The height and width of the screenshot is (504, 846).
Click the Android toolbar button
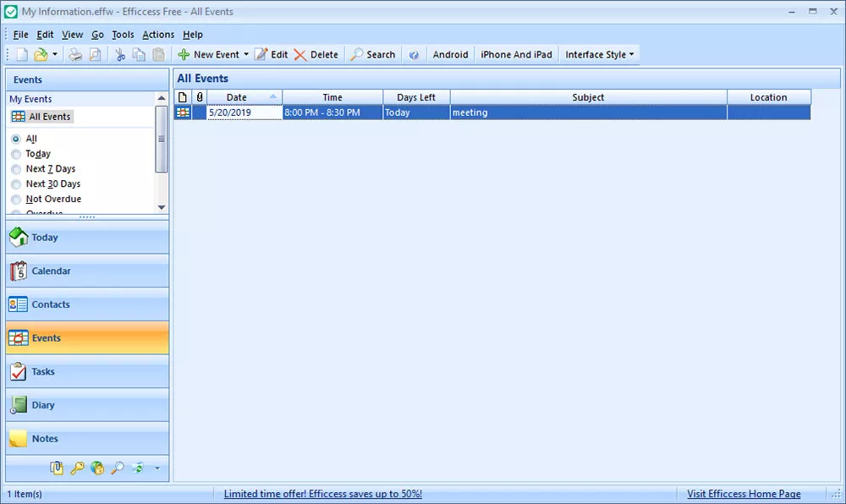(451, 54)
